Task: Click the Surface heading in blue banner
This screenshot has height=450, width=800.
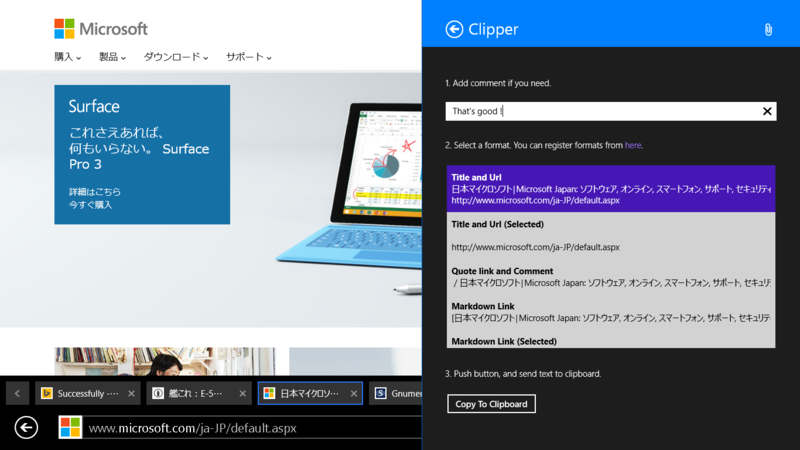Action: tap(94, 106)
